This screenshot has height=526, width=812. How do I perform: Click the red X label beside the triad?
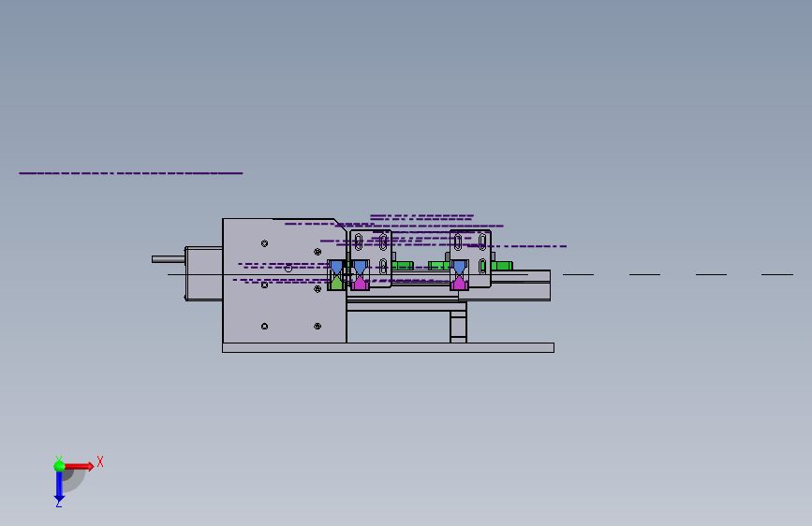[x=100, y=461]
